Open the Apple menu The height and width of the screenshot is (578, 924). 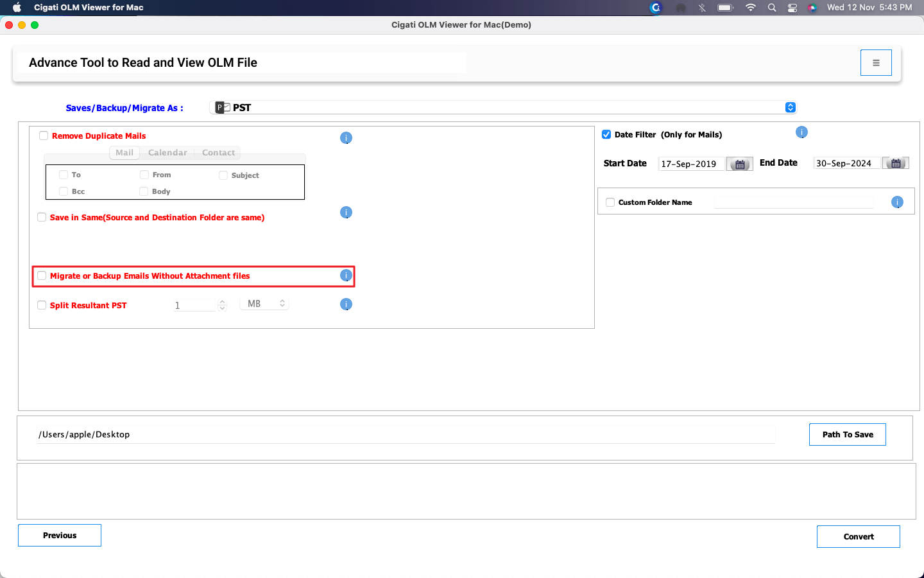click(17, 8)
